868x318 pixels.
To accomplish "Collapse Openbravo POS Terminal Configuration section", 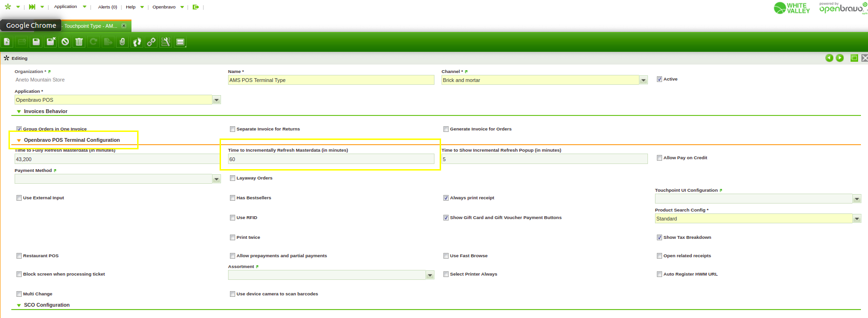I will [19, 140].
